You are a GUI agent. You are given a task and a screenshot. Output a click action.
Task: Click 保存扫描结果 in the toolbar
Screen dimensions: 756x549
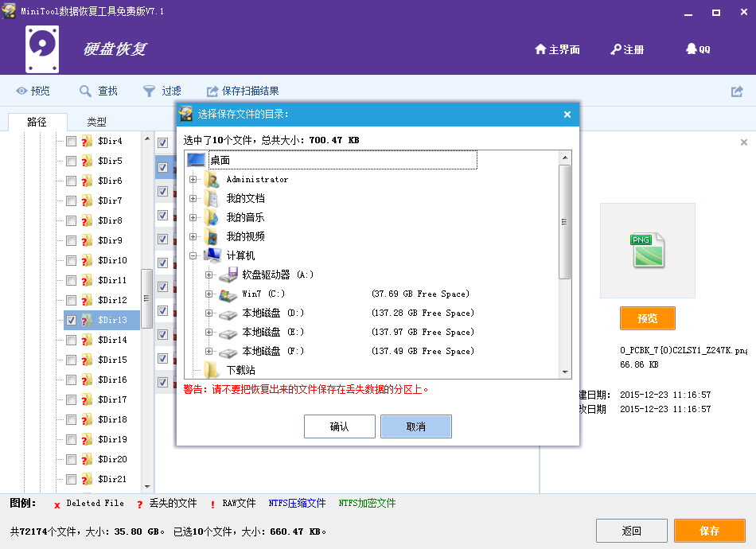[243, 91]
